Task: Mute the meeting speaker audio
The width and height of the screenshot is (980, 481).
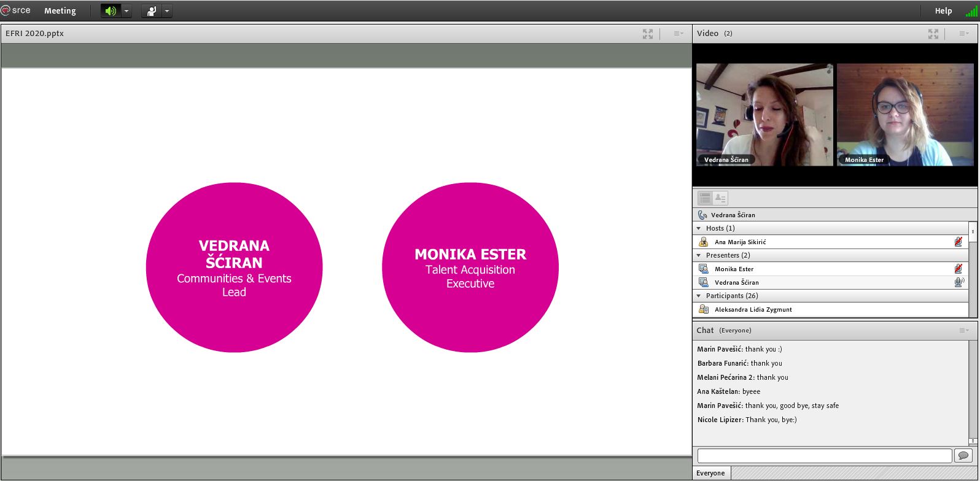Action: click(x=110, y=11)
